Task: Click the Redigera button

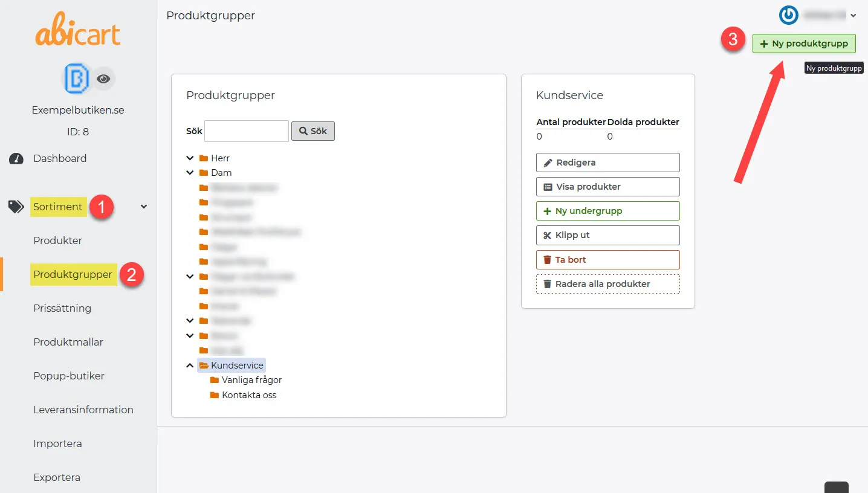Action: (x=608, y=163)
